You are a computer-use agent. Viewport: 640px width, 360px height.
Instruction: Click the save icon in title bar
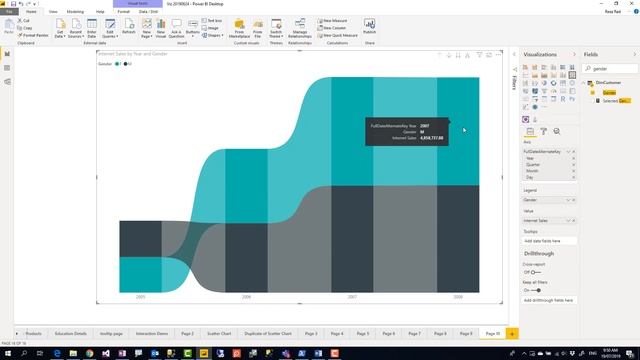(x=13, y=4)
